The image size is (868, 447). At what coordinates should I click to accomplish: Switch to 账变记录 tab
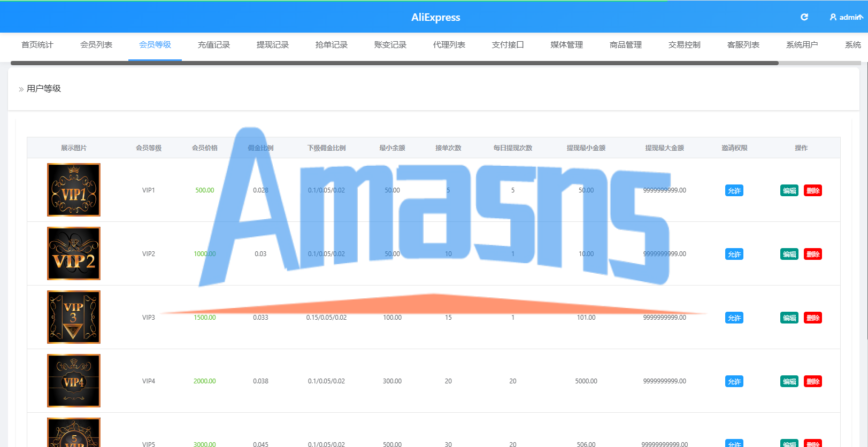click(390, 45)
